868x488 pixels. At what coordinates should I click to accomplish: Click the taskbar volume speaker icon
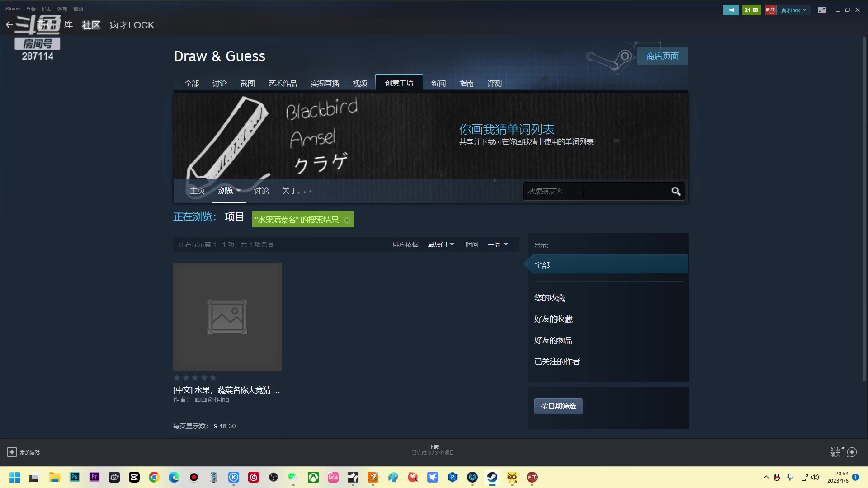point(815,477)
